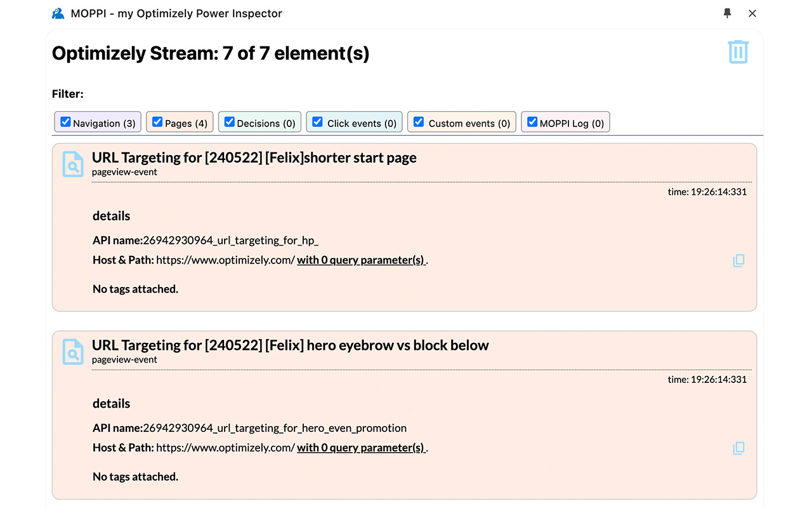
Task: Click 'No tags attached.' in shorter start page card
Action: (x=135, y=290)
